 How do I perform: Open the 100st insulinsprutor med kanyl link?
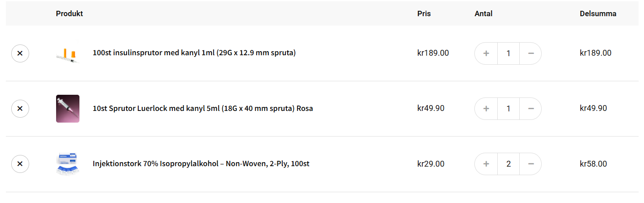pyautogui.click(x=194, y=53)
